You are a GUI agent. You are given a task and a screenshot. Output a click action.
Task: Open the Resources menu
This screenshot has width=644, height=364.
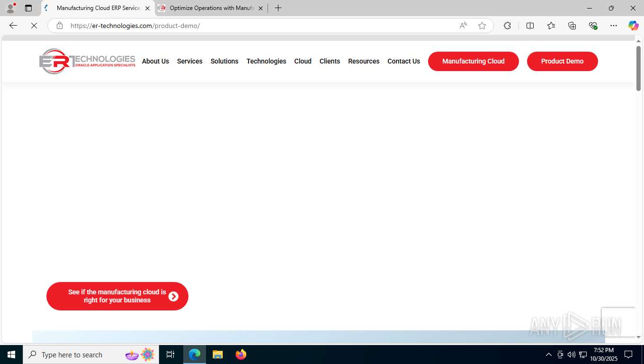point(364,61)
